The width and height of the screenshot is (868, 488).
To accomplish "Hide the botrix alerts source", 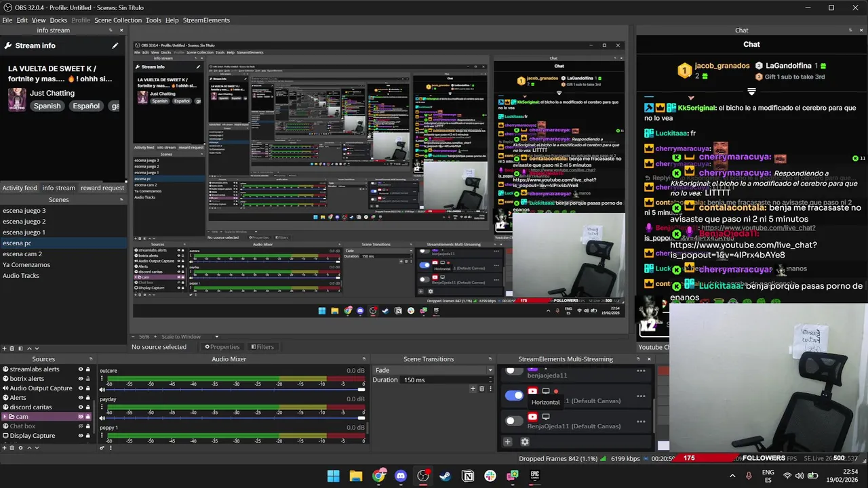I will 81,379.
